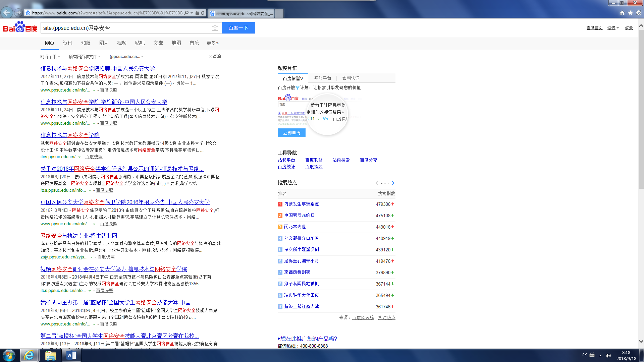This screenshot has width=644, height=362.
Task: Click the Baidu logo
Action: pyautogui.click(x=20, y=27)
